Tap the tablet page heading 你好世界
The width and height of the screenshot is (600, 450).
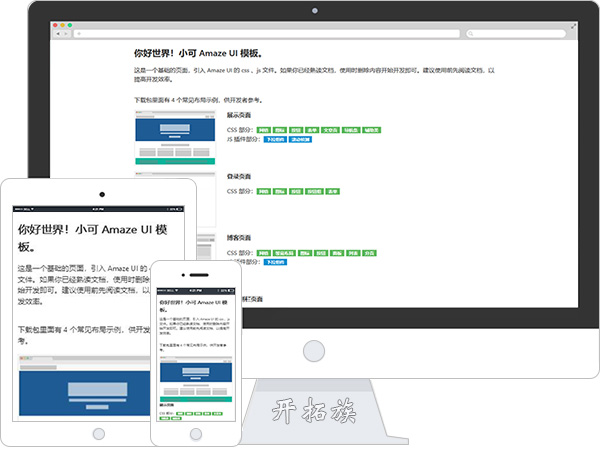pos(92,237)
